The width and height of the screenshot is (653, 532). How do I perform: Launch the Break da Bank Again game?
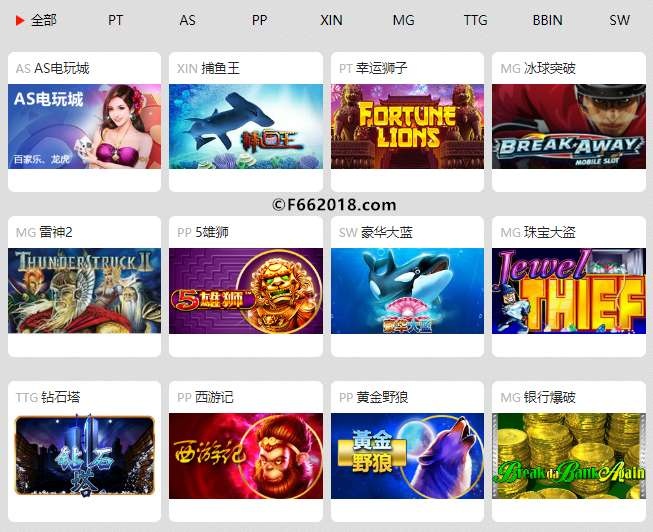point(569,456)
